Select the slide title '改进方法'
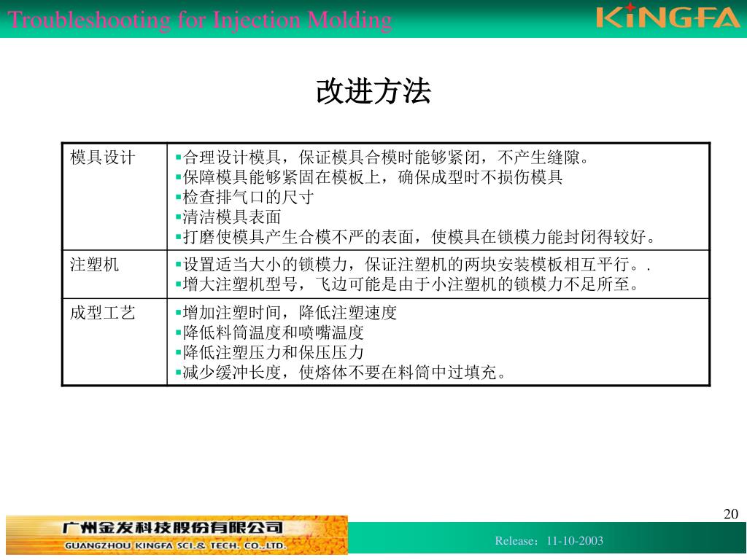Image resolution: width=747 pixels, height=560 pixels. pyautogui.click(x=373, y=91)
